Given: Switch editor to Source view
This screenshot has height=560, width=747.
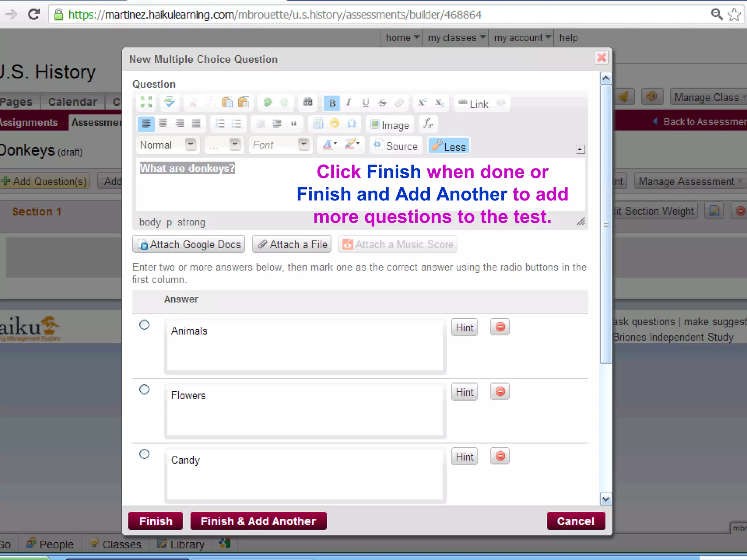Looking at the screenshot, I should (396, 146).
